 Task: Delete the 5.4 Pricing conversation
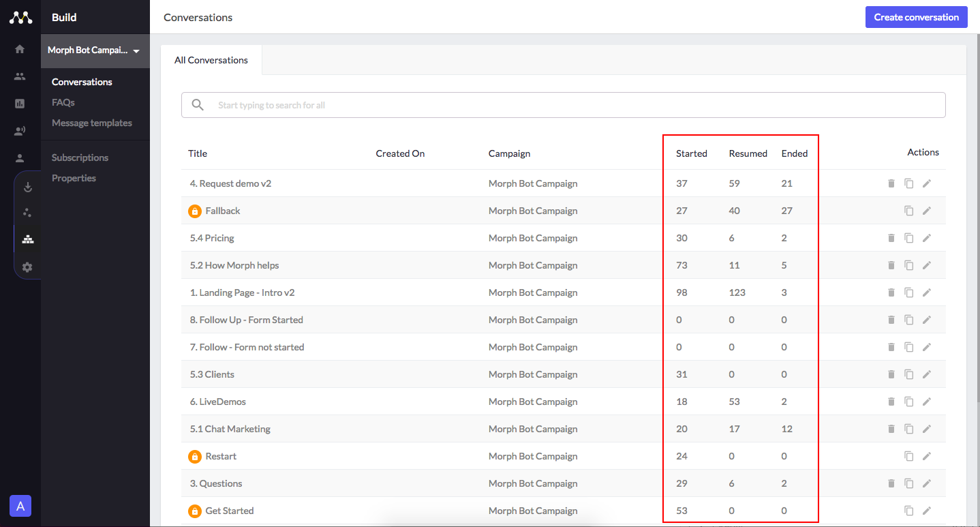tap(891, 238)
